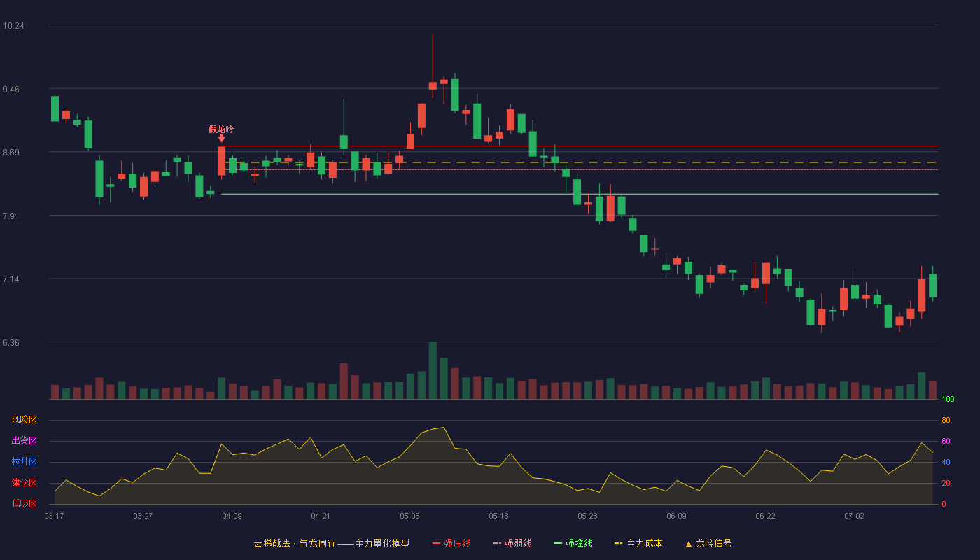The width and height of the screenshot is (980, 560).
Task: Click the green horizontal support line on chart
Action: 580,194
